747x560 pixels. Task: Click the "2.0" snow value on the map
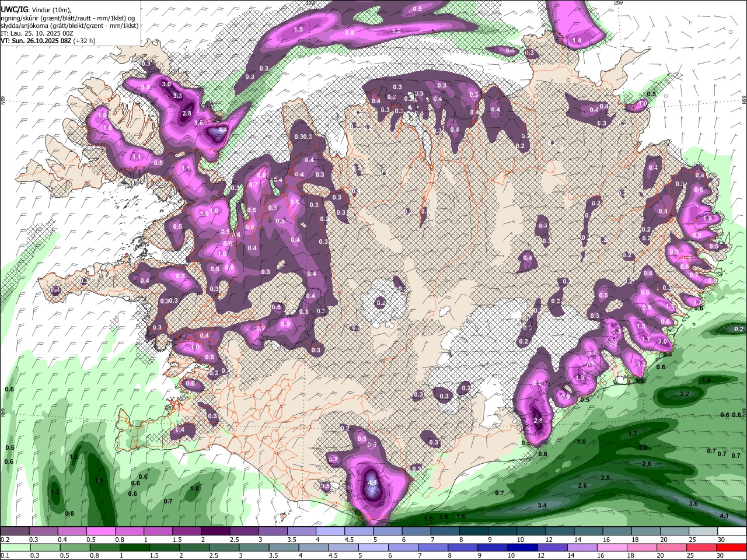[x=662, y=341]
